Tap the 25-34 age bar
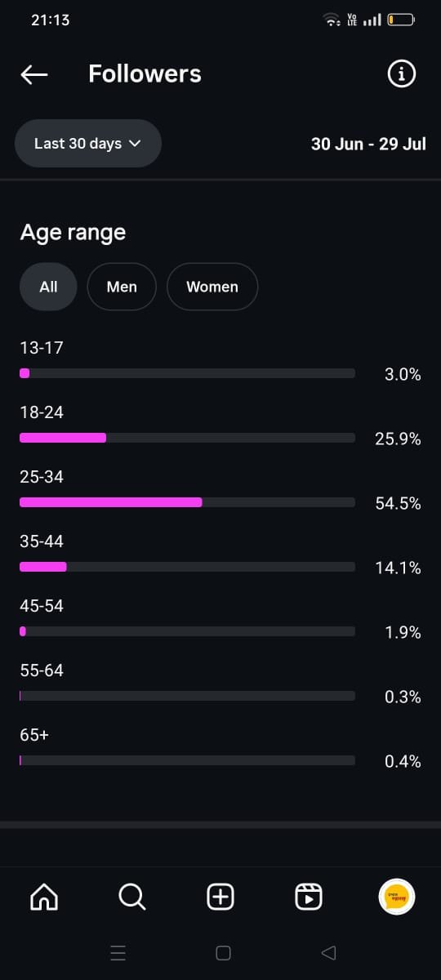Screen dimensions: 441x980 coord(187,502)
